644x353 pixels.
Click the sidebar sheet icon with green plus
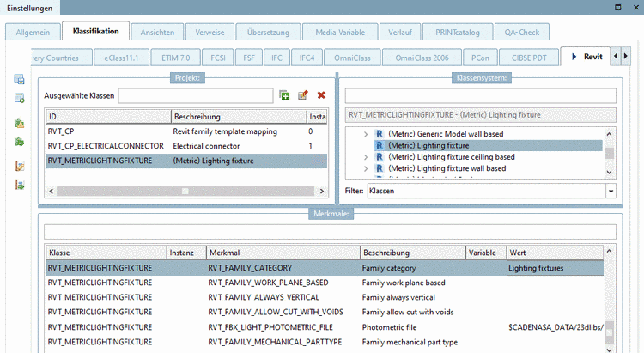19,98
